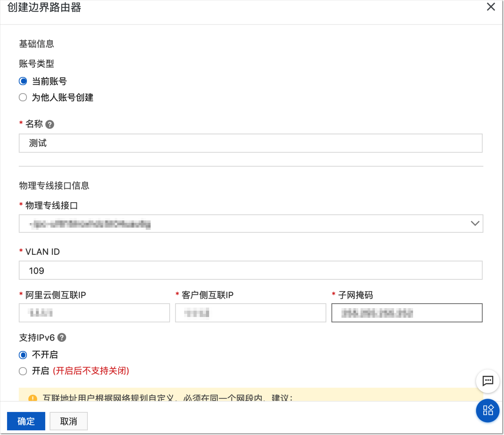Open the help icon next to 名称
Viewport: 504px width, 435px height.
[50, 124]
